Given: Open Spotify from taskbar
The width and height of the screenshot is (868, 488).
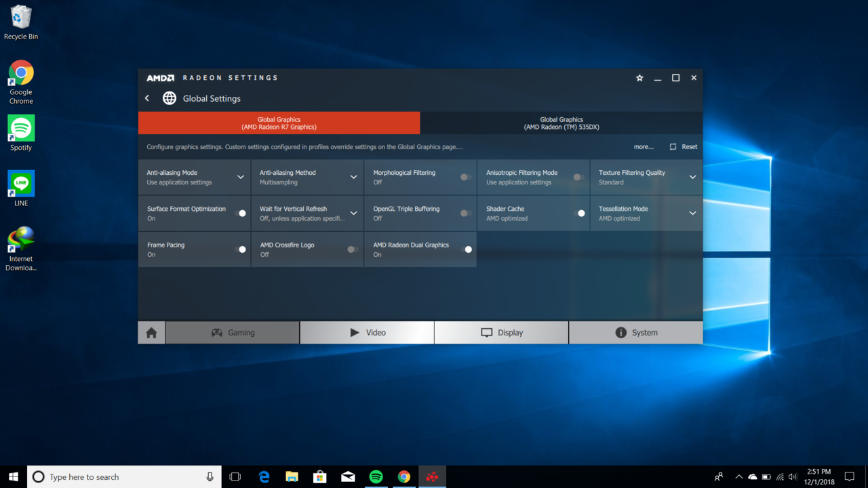Looking at the screenshot, I should click(x=376, y=477).
